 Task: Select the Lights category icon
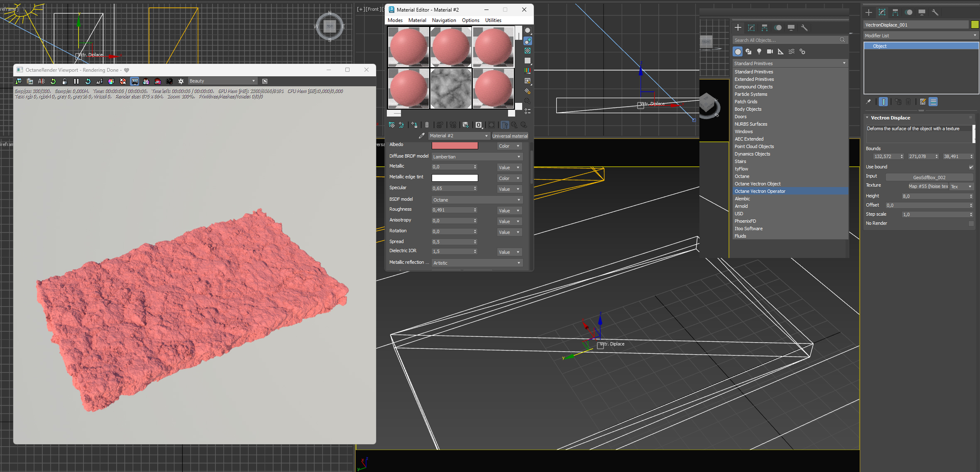point(759,51)
